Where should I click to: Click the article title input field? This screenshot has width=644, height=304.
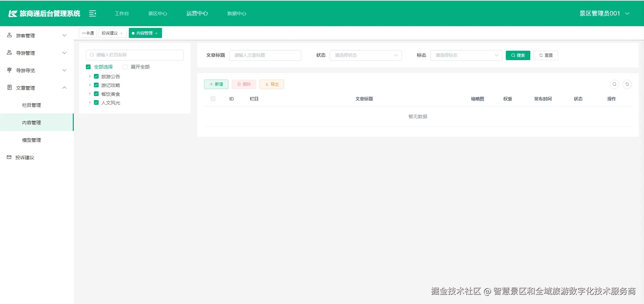pyautogui.click(x=265, y=55)
